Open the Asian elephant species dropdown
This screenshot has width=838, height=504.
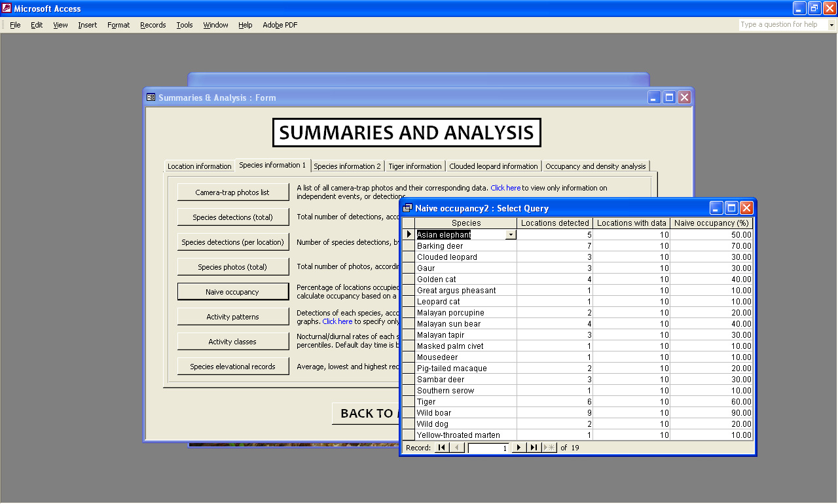point(511,235)
